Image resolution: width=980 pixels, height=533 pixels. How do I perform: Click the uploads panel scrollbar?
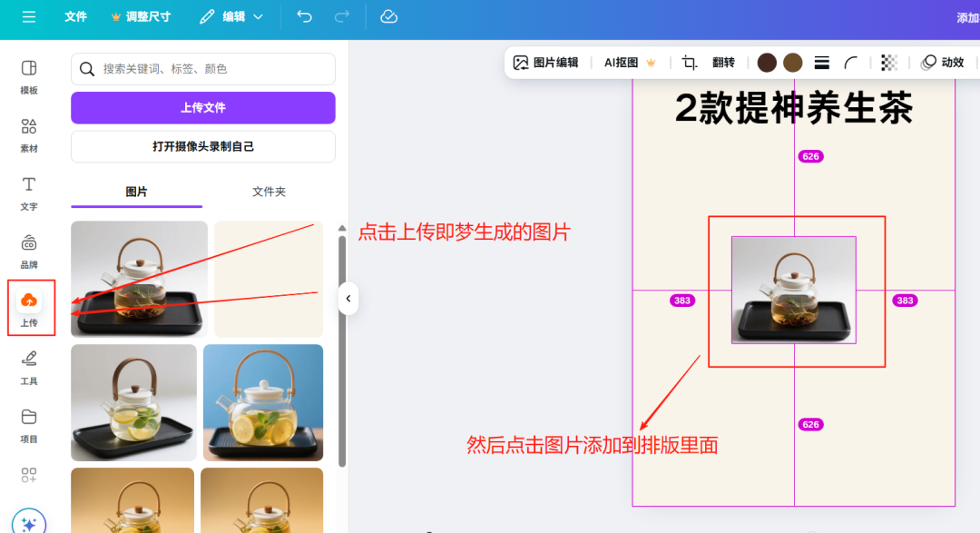[x=342, y=350]
